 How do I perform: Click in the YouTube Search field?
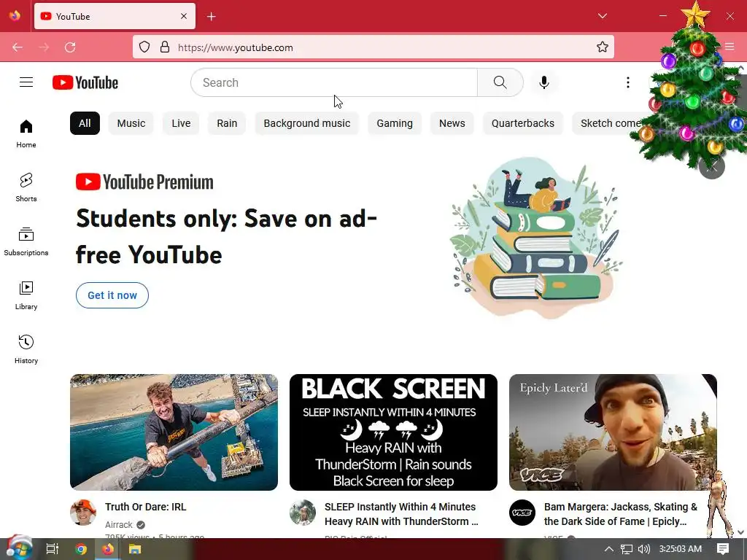coord(334,82)
